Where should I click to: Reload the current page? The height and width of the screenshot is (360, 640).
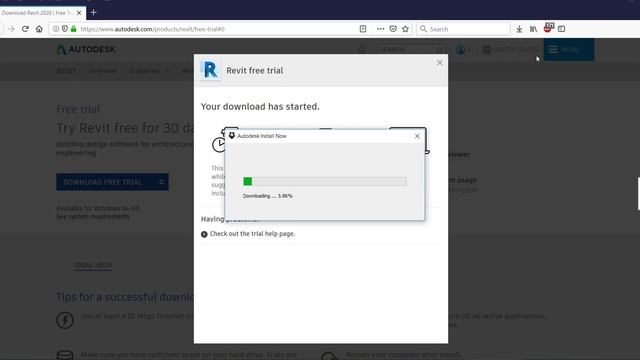25,29
